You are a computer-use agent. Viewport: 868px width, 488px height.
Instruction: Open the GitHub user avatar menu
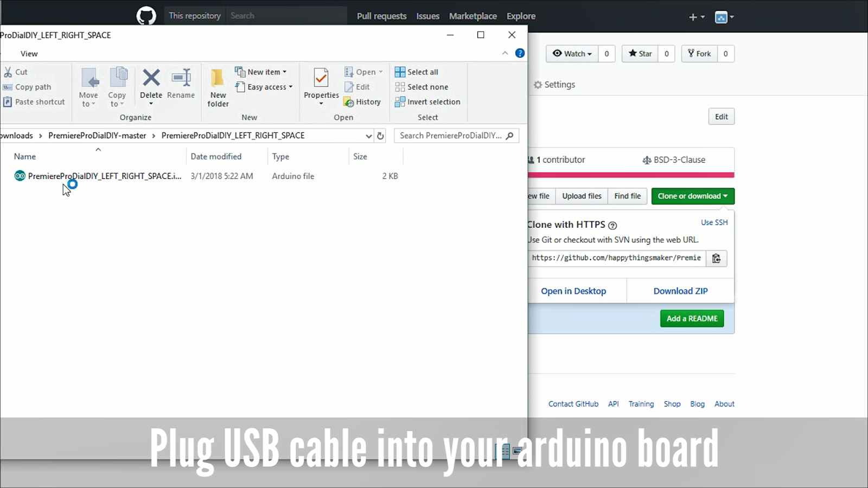pos(724,17)
